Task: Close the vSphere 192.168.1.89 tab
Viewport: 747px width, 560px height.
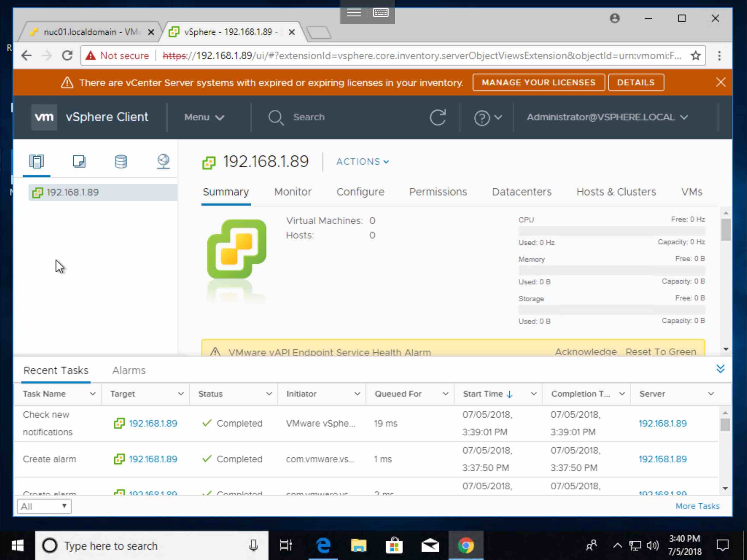Action: tap(292, 32)
